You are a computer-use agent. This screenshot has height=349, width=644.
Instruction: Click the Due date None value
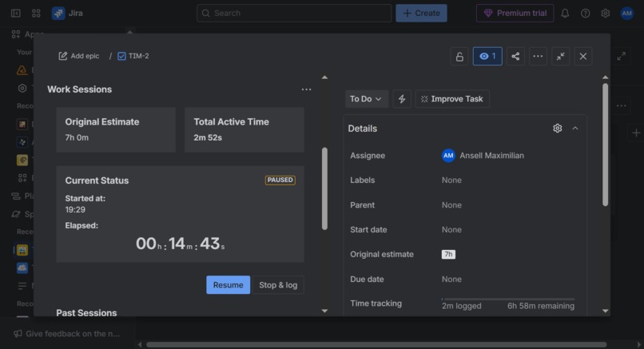click(x=451, y=280)
